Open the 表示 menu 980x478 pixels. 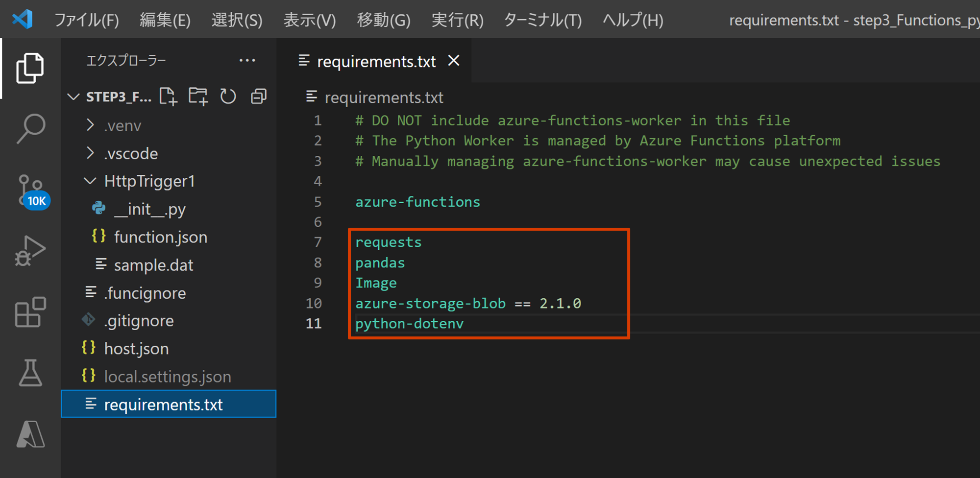(x=309, y=20)
